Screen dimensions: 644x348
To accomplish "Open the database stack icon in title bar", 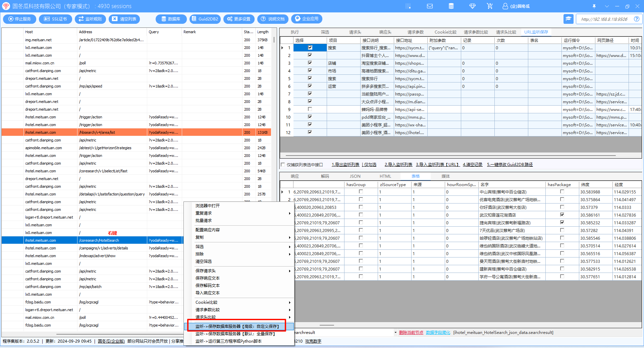I will coord(451,6).
